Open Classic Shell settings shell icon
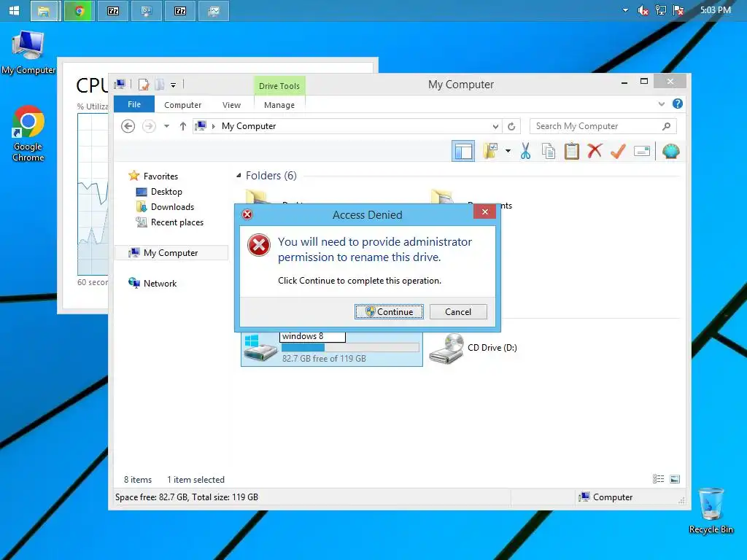Viewport: 747px width, 560px height. coord(671,151)
